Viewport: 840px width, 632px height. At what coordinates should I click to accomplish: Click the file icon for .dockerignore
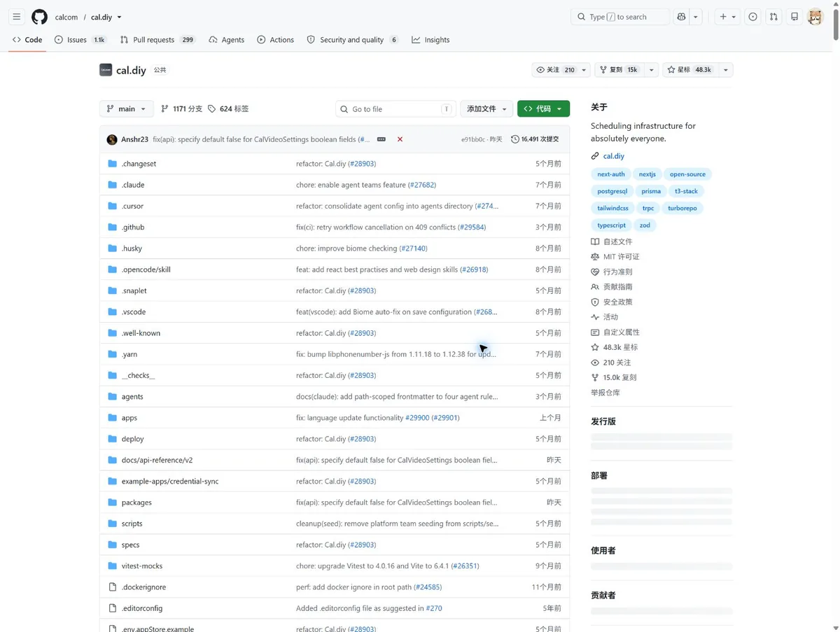[x=112, y=587]
